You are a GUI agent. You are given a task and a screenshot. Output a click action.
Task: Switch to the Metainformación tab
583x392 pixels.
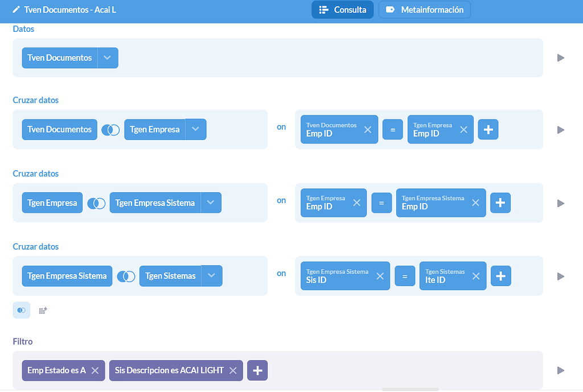point(424,9)
